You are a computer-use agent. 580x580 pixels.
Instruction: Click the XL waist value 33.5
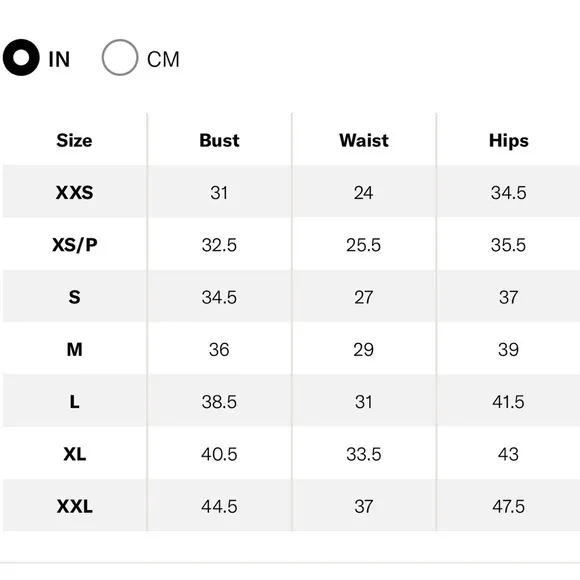click(364, 454)
